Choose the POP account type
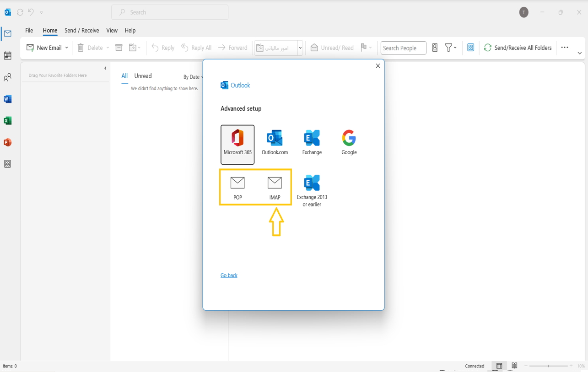 pyautogui.click(x=237, y=188)
